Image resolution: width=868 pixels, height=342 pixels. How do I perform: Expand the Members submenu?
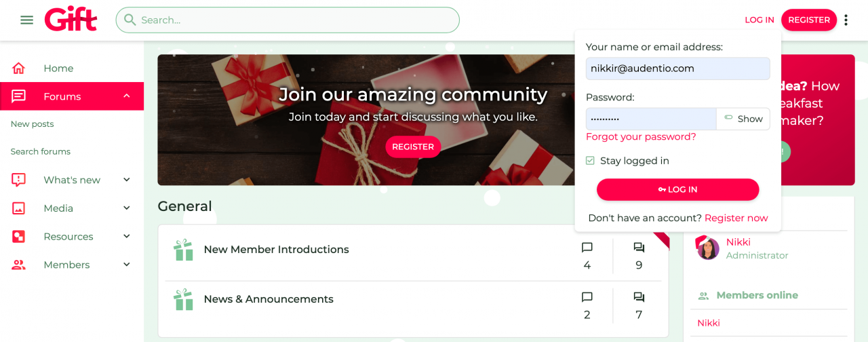127,265
